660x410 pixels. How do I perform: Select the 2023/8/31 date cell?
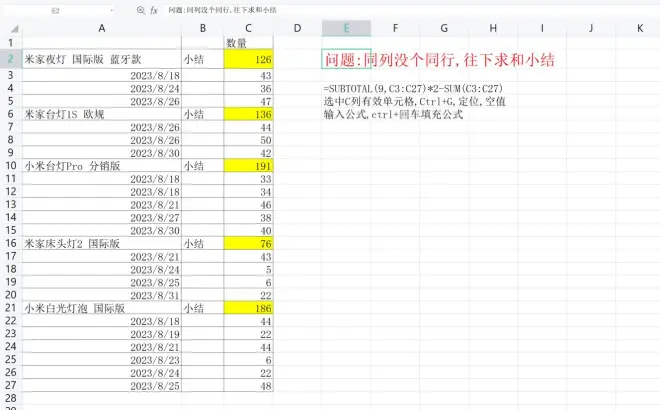tap(101, 295)
